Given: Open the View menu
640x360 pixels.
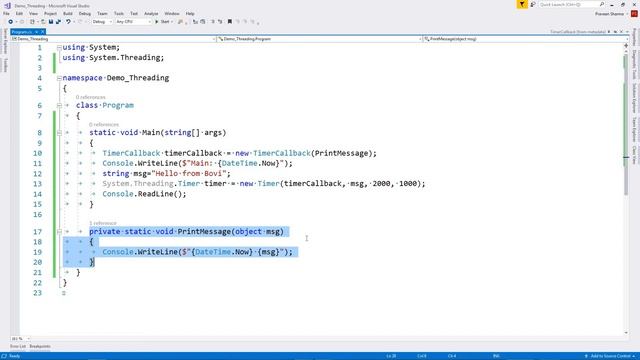Looking at the screenshot, I should point(33,13).
